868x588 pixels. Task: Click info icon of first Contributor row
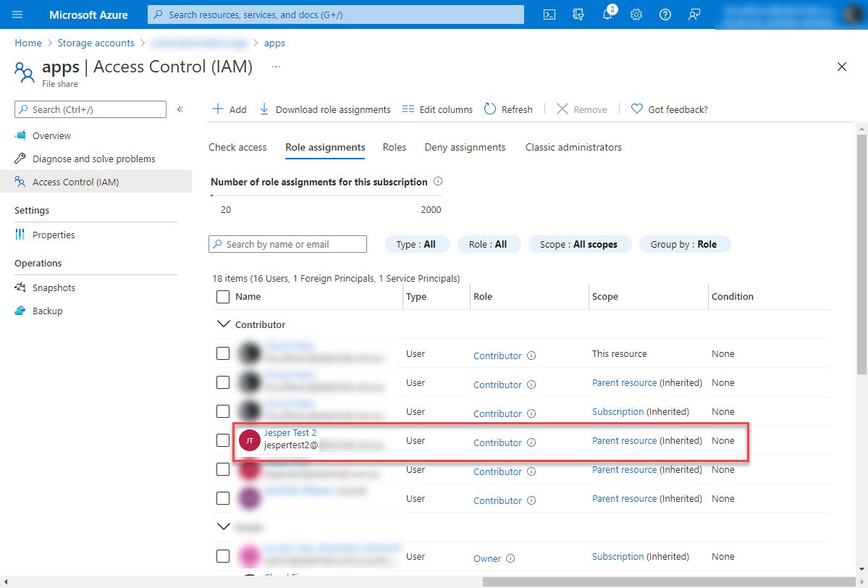531,356
